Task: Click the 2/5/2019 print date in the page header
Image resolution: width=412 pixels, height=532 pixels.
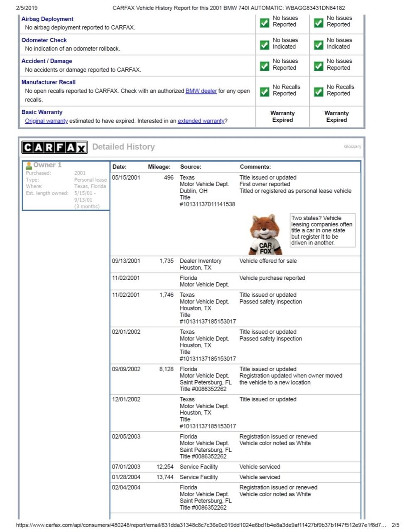Action: click(27, 8)
